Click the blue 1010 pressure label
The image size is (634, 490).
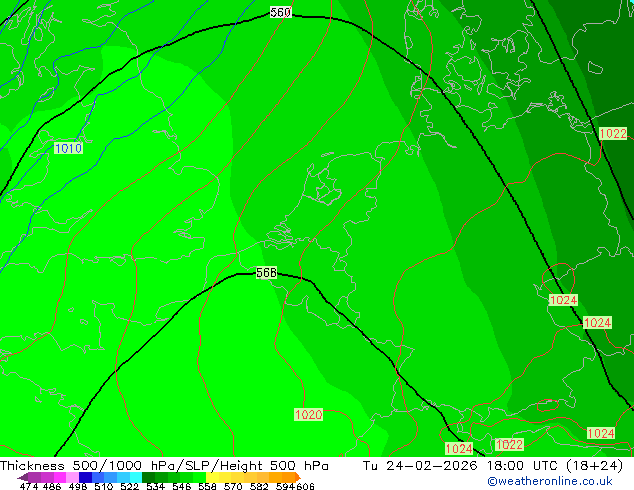click(x=68, y=148)
